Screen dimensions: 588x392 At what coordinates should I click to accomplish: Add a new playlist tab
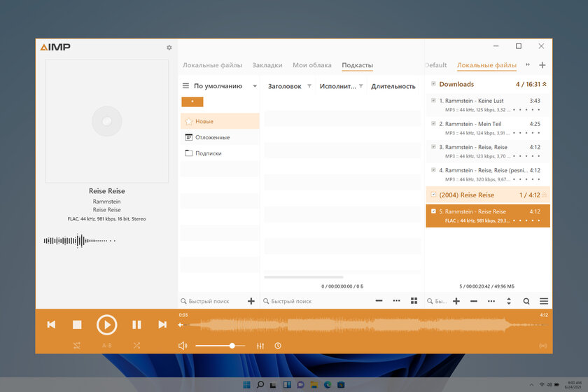click(x=542, y=65)
